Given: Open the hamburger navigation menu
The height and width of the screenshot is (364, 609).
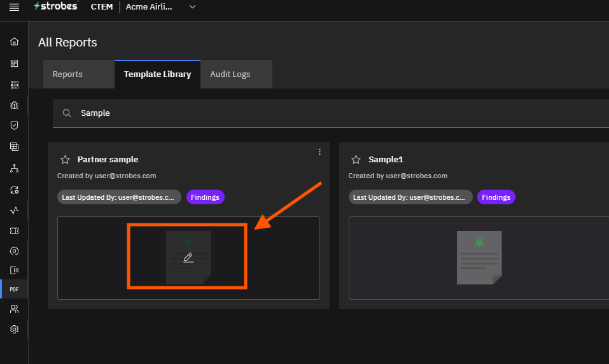Looking at the screenshot, I should (15, 7).
